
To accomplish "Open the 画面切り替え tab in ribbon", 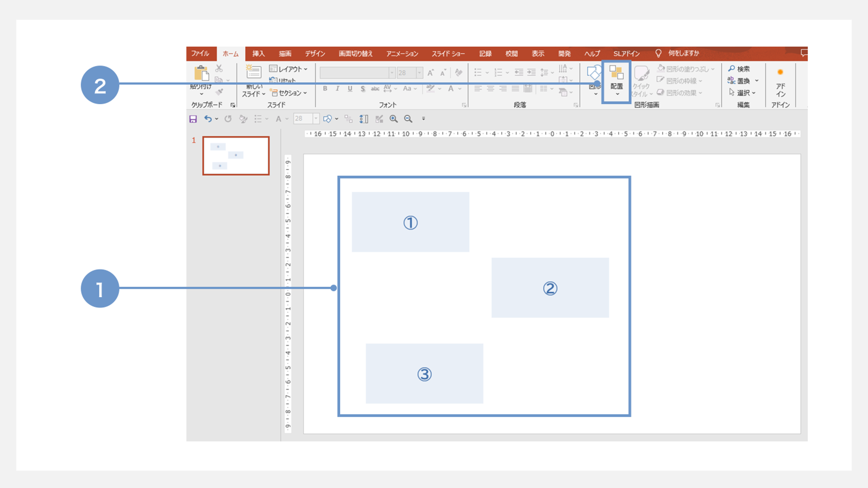I will [x=355, y=54].
